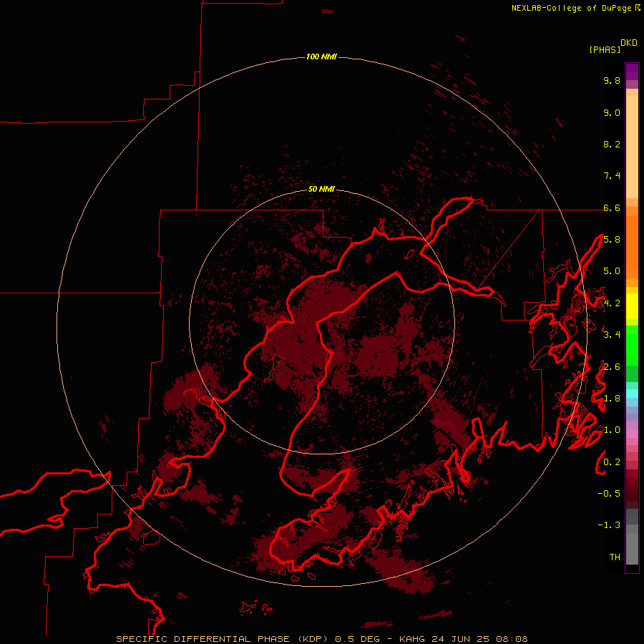
Task: Click the 5.0 legend value
Action: pyautogui.click(x=612, y=271)
